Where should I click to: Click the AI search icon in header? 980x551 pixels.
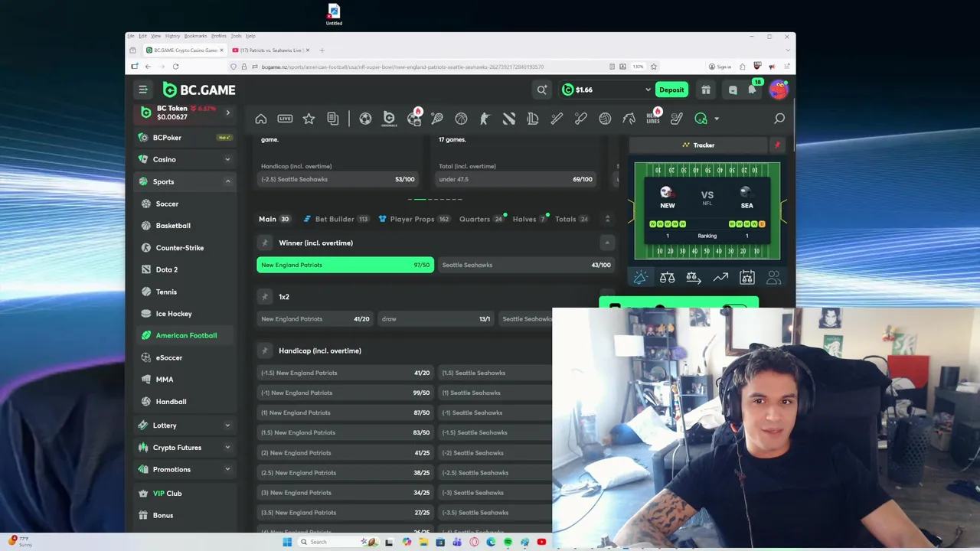click(542, 90)
